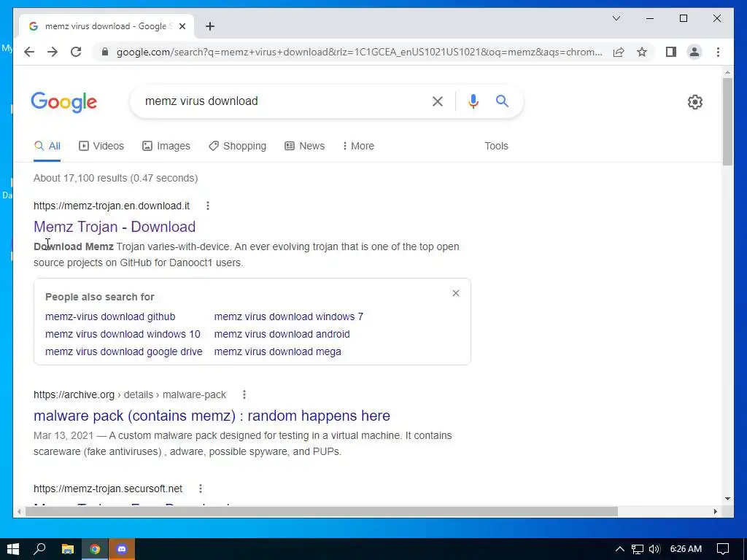Open the Chrome profile avatar menu

(x=694, y=52)
